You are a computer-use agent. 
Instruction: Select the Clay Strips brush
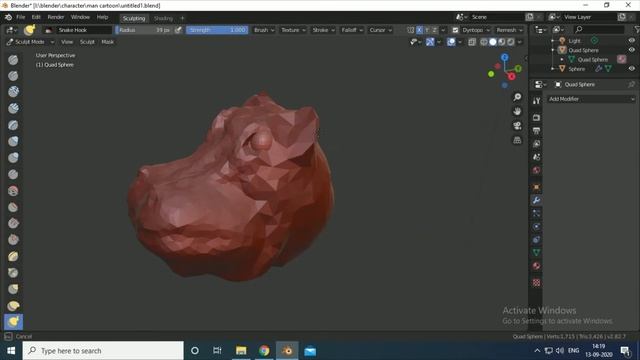(x=13, y=108)
